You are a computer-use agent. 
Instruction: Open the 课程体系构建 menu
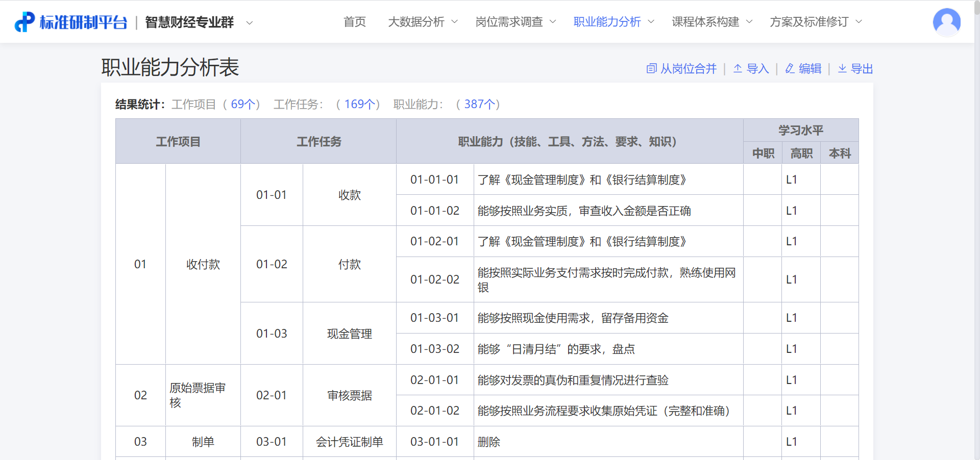tap(705, 22)
